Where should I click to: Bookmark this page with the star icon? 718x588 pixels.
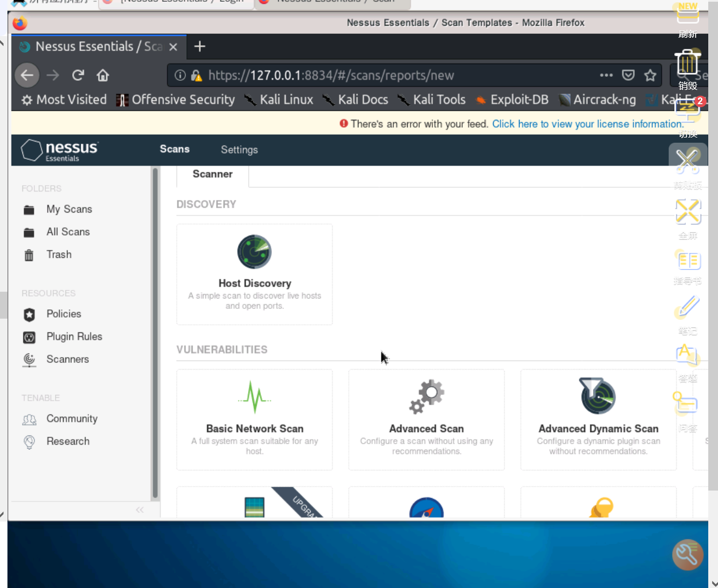coord(650,75)
